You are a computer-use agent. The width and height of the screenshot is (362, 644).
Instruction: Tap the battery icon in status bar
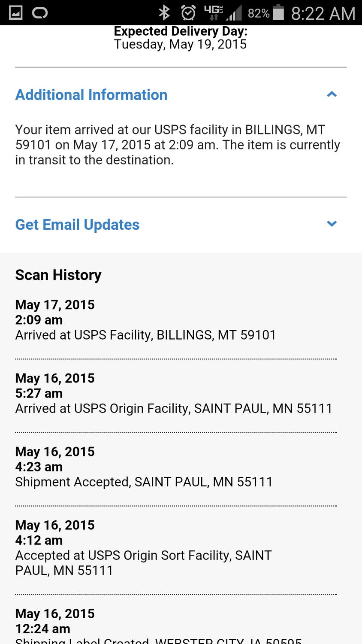coord(278,12)
